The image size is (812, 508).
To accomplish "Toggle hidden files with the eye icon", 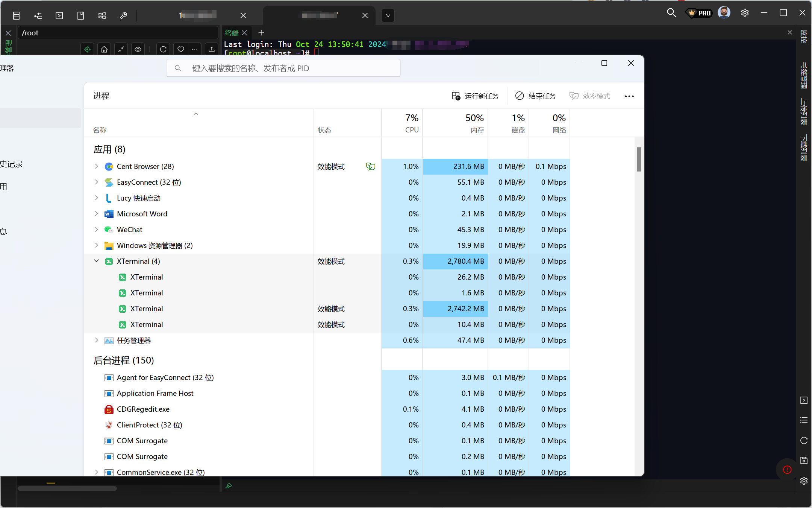I will (138, 49).
